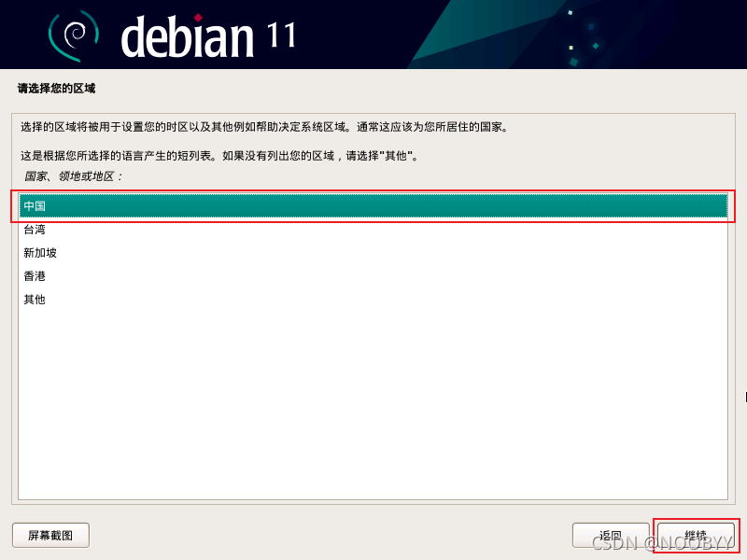Screen dimensions: 747x560
Task: Proceed with the 继续 button
Action: point(696,535)
